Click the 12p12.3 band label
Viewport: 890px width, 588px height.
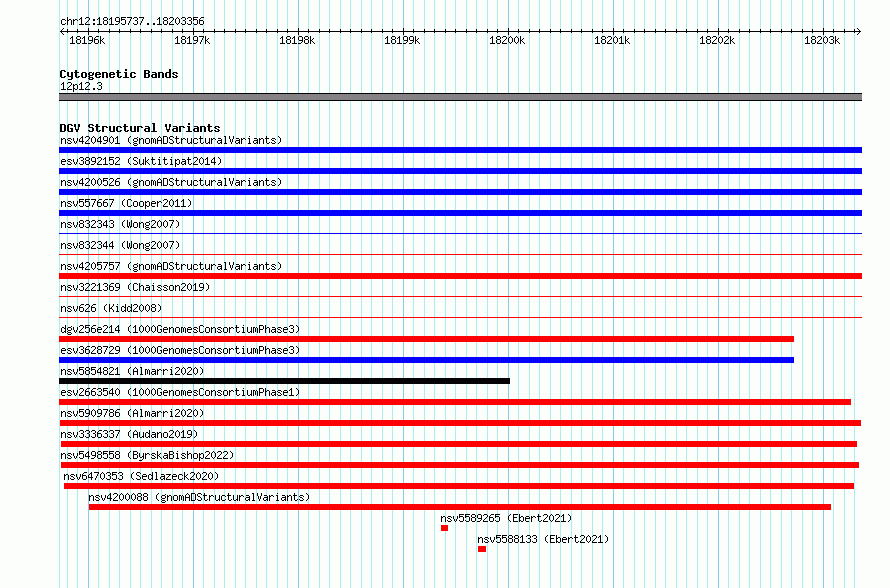[x=81, y=86]
